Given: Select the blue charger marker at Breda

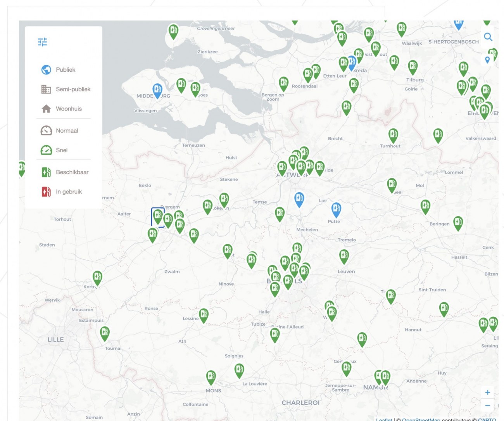Looking at the screenshot, I should (x=352, y=63).
